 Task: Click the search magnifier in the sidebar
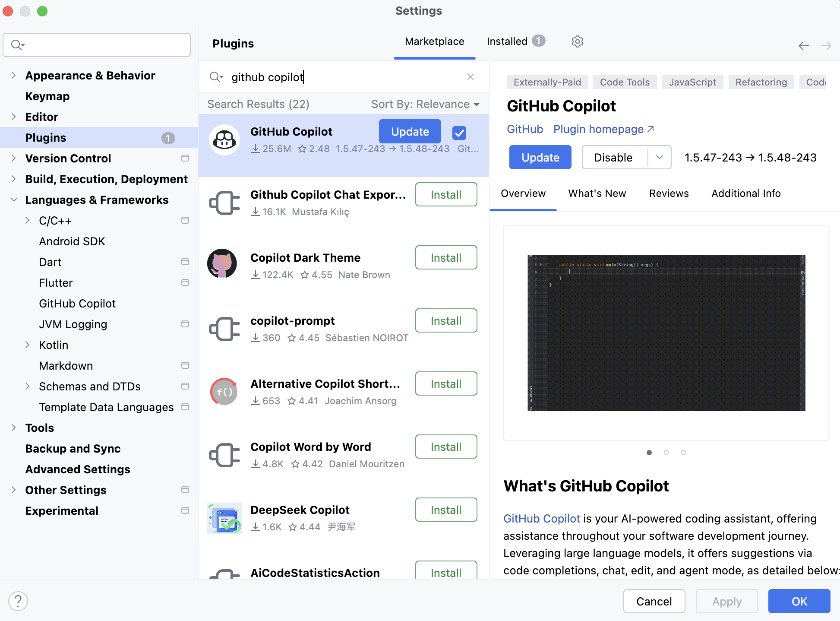tap(17, 44)
